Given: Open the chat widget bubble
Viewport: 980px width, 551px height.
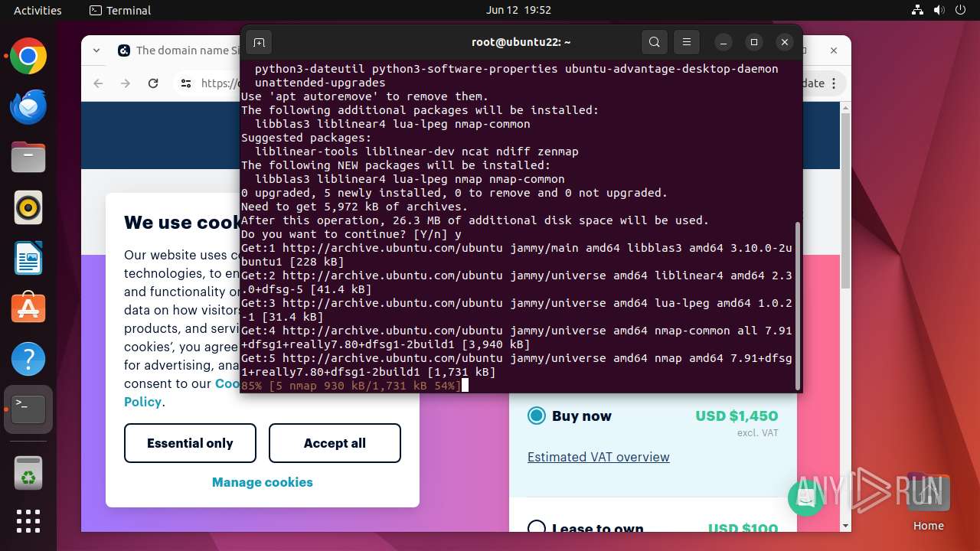Looking at the screenshot, I should [805, 499].
